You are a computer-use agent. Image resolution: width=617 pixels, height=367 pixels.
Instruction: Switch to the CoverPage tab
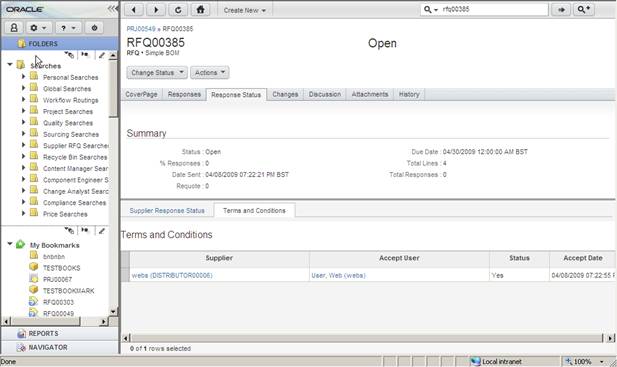(141, 94)
